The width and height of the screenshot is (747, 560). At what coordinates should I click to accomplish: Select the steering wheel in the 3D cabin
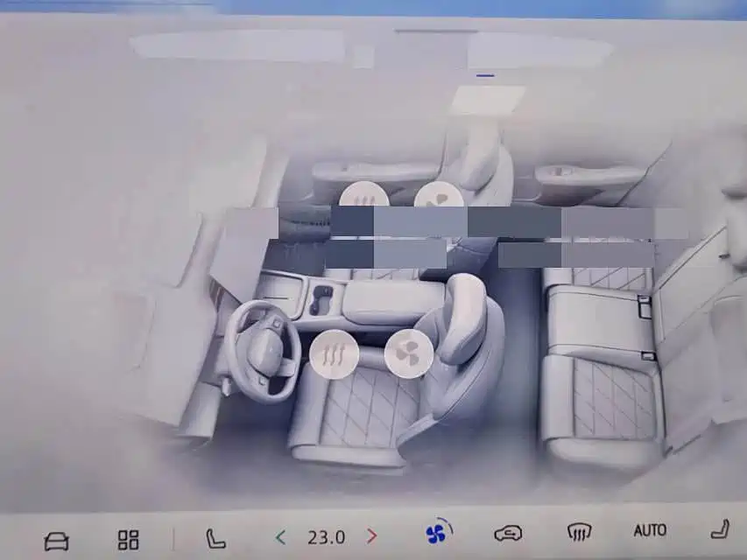(x=260, y=348)
